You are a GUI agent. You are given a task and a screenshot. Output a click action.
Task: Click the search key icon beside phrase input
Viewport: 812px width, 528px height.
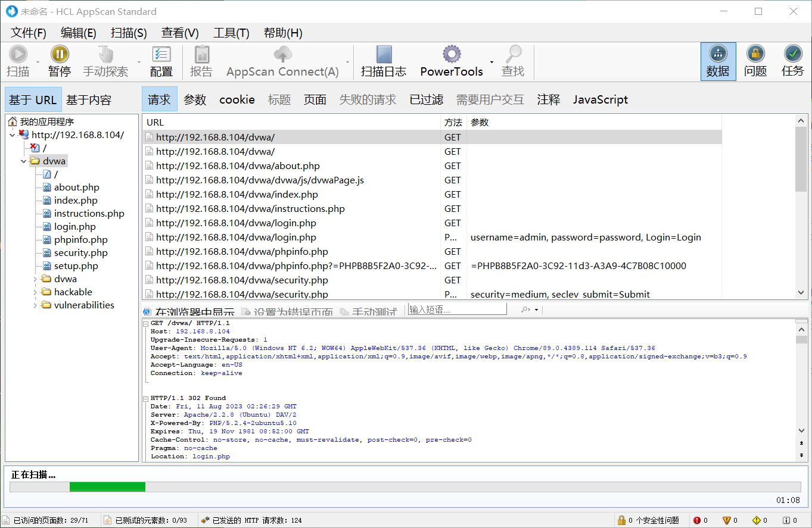[x=525, y=310]
